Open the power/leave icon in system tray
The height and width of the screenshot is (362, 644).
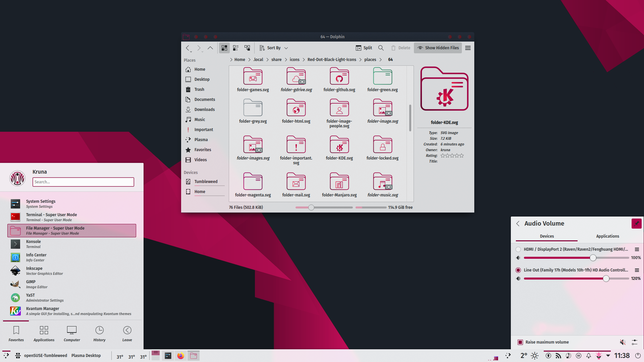coord(638,356)
